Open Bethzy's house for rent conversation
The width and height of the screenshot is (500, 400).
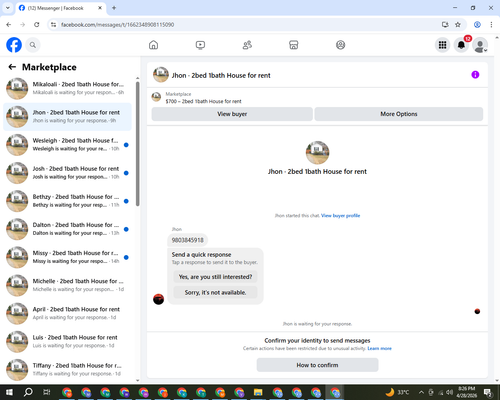[67, 201]
